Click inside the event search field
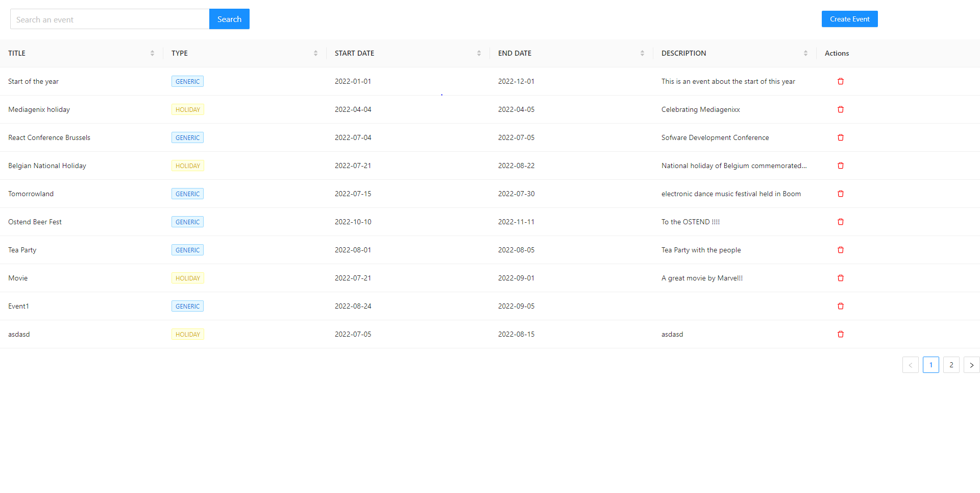980x493 pixels. point(109,19)
